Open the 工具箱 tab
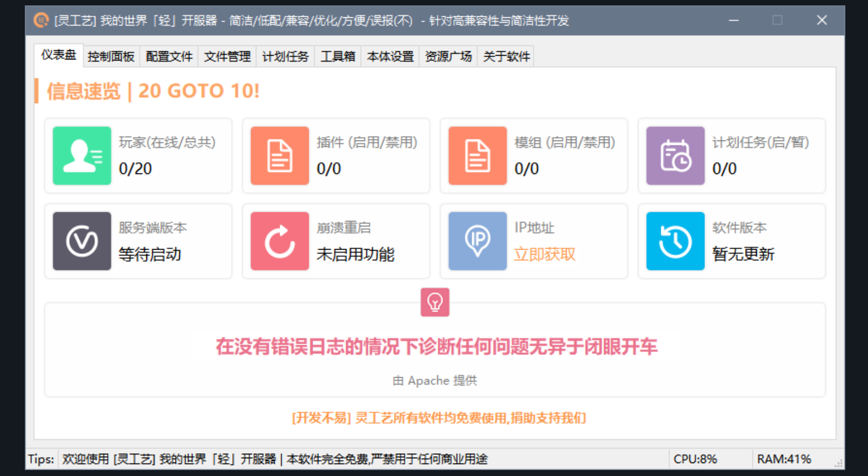This screenshot has height=476, width=868. [338, 57]
